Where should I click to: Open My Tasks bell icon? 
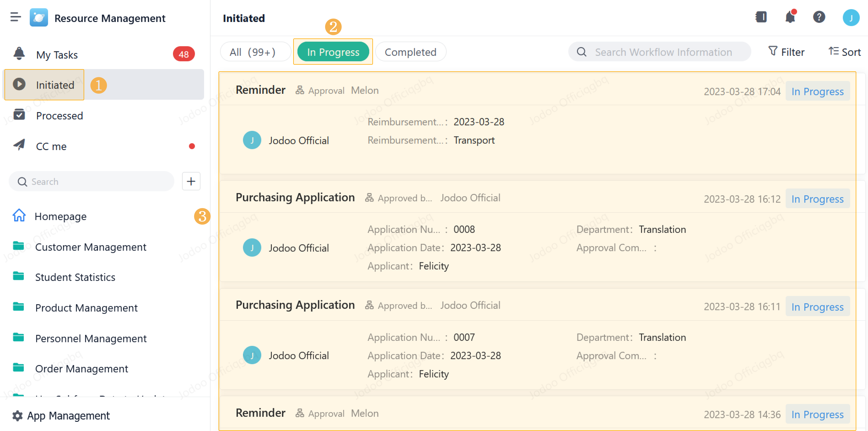19,54
